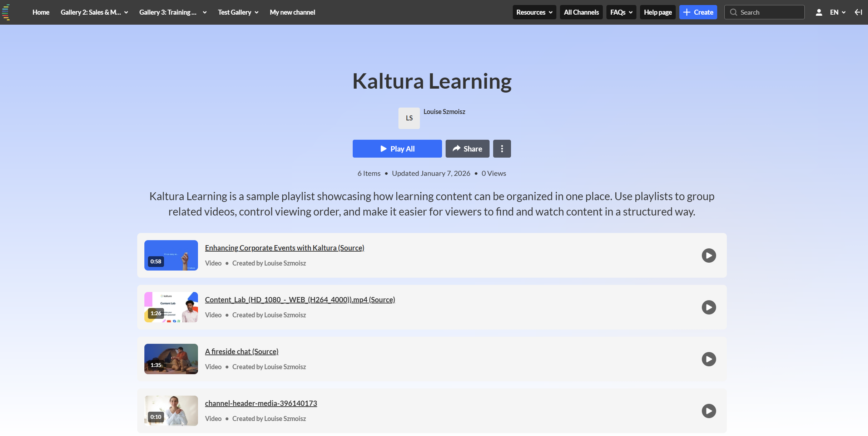Open the EN language selector
Screen dimensions: 868x436
pyautogui.click(x=837, y=13)
